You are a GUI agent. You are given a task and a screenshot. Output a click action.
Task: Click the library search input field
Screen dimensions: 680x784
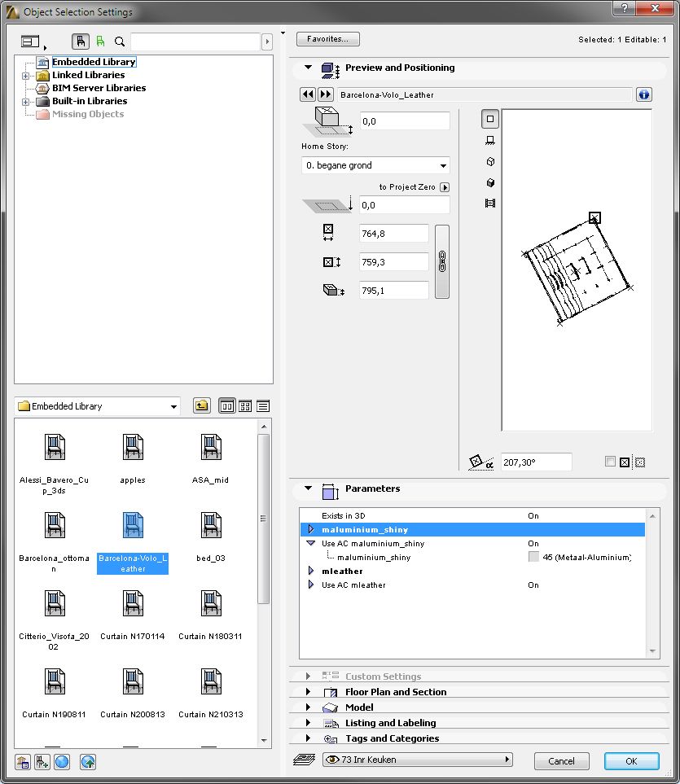coord(195,42)
